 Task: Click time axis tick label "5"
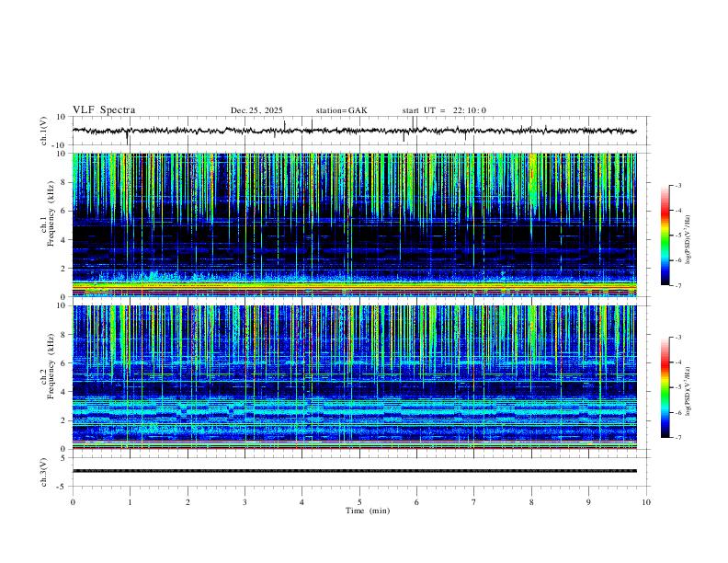359,502
